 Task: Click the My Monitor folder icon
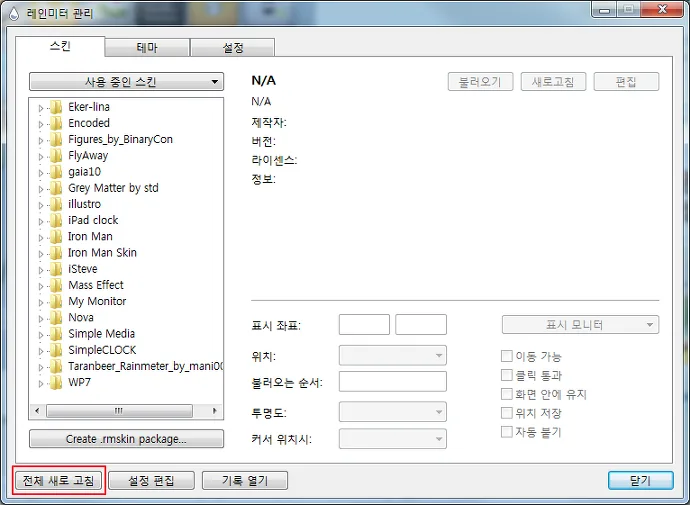(56, 301)
